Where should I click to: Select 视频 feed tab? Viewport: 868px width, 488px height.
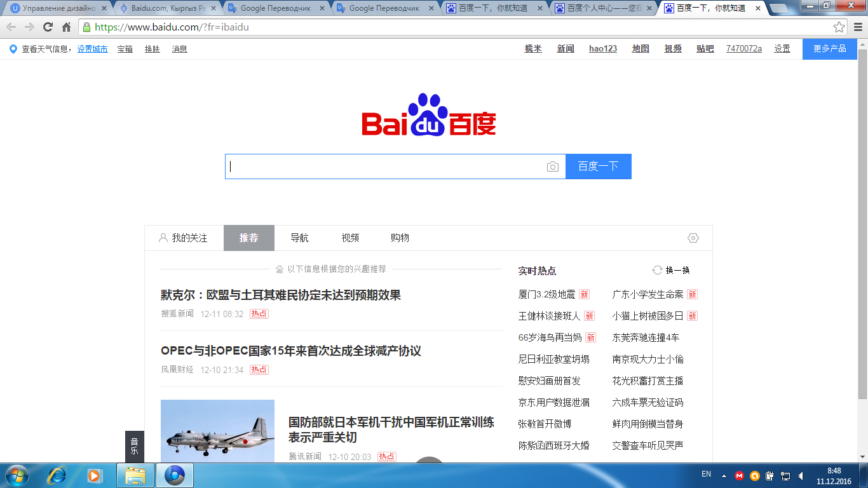coord(350,238)
